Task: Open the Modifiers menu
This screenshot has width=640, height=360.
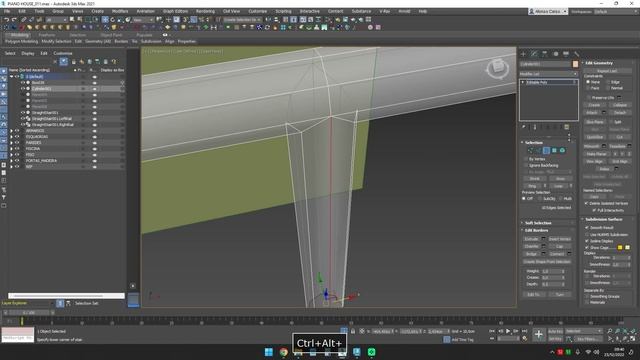Action: [x=120, y=11]
